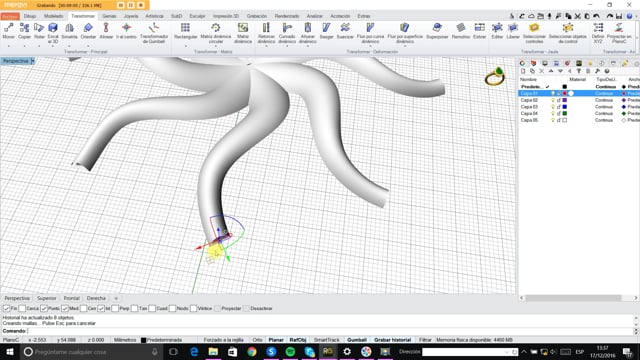
Task: Open the Joyería ribbon tab
Action: [x=131, y=16]
